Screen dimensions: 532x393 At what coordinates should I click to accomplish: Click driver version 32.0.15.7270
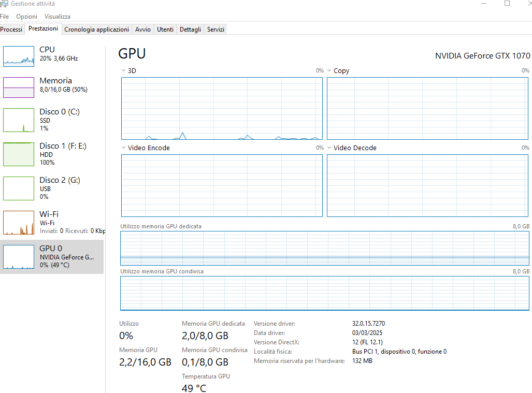pos(368,324)
